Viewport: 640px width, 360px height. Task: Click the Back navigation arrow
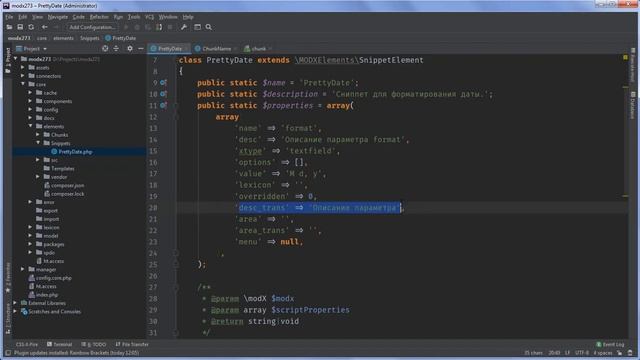44,27
